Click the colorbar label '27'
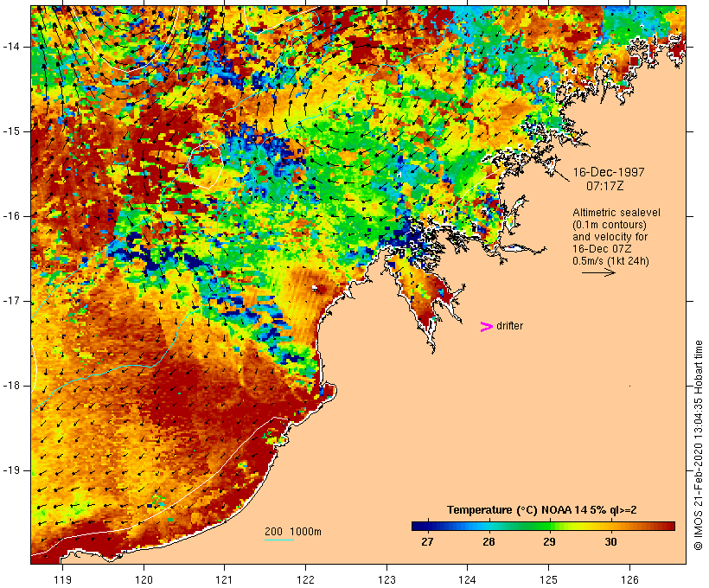 point(427,542)
